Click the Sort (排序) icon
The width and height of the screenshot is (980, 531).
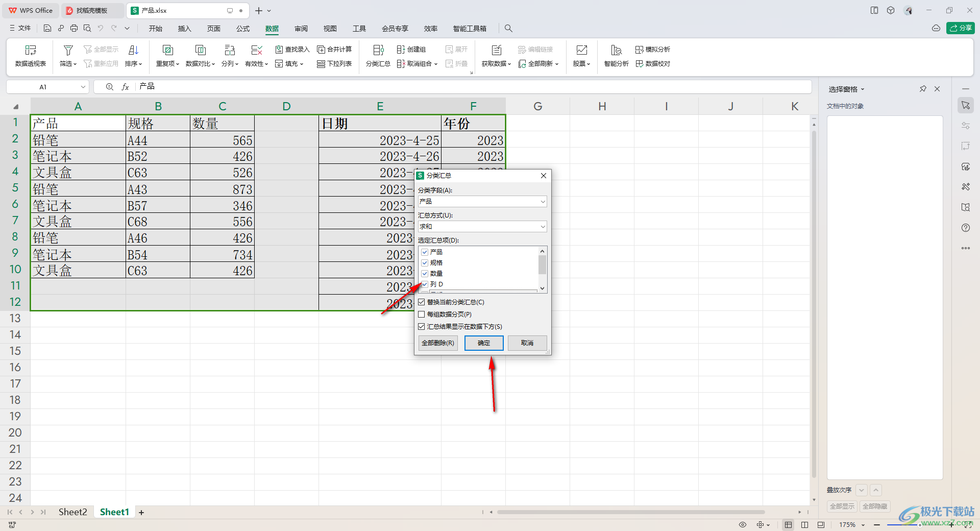tap(133, 50)
